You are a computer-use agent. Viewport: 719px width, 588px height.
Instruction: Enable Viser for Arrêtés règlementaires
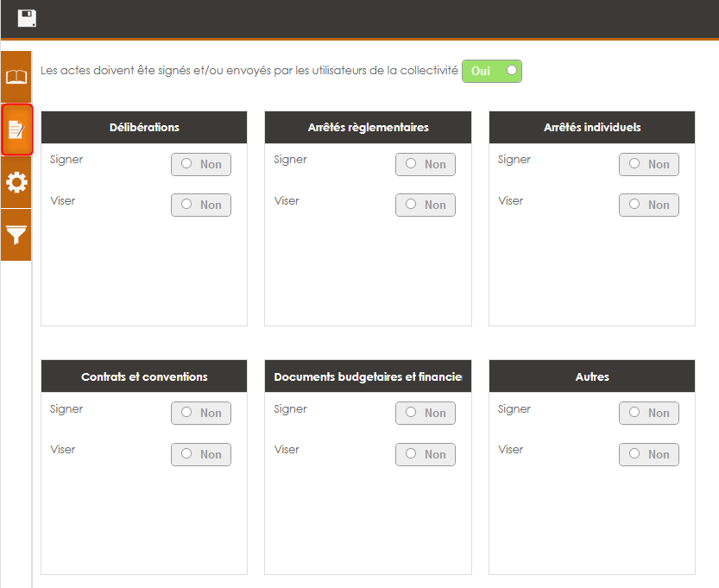[425, 205]
